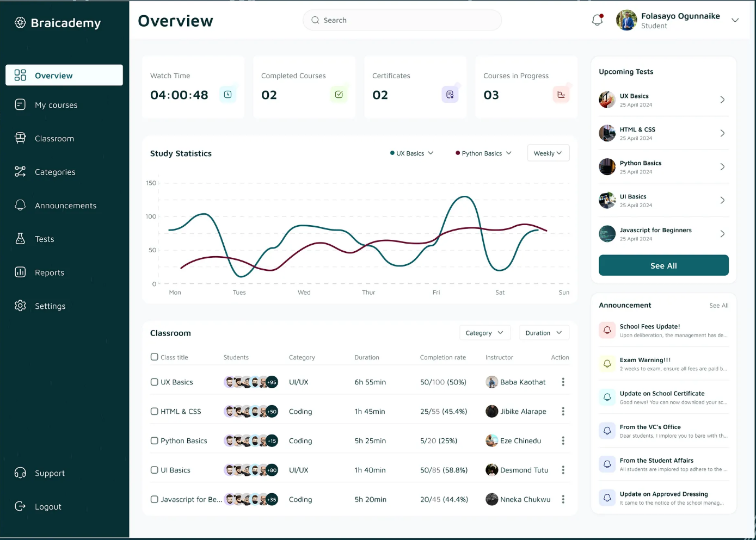Click into the Search field
The width and height of the screenshot is (756, 540).
click(402, 20)
